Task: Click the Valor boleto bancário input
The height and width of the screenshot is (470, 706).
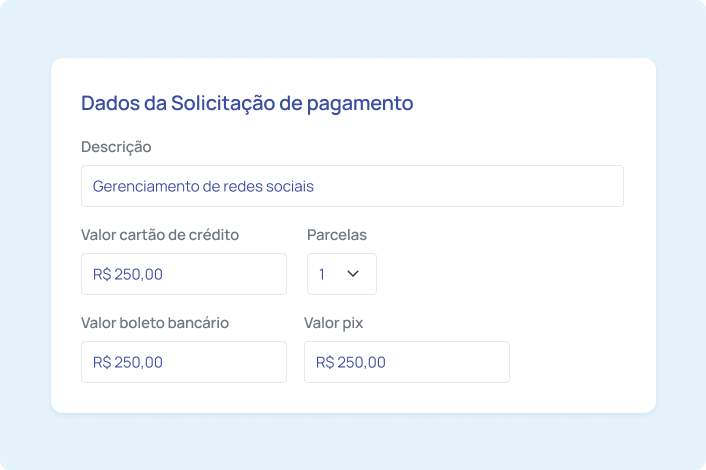Action: coord(183,362)
